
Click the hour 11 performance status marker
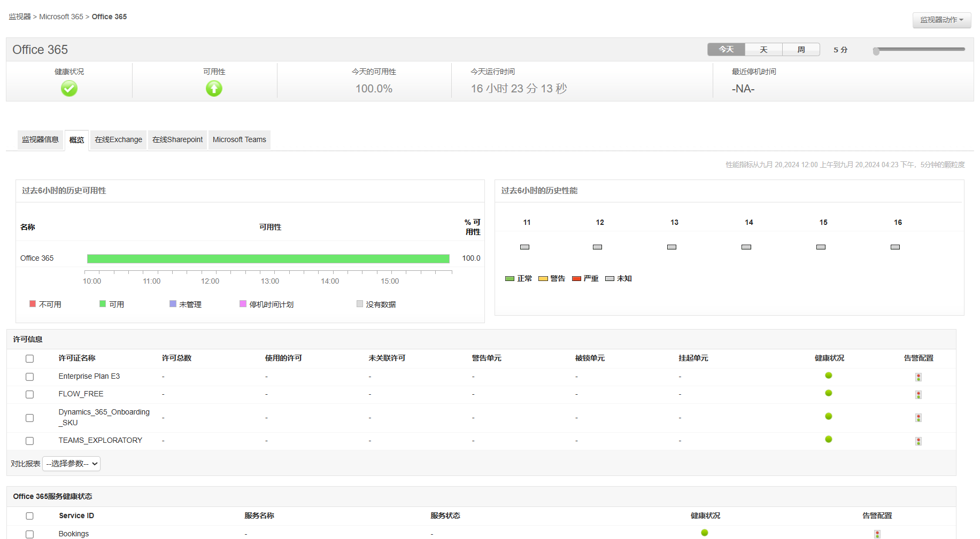pyautogui.click(x=525, y=247)
